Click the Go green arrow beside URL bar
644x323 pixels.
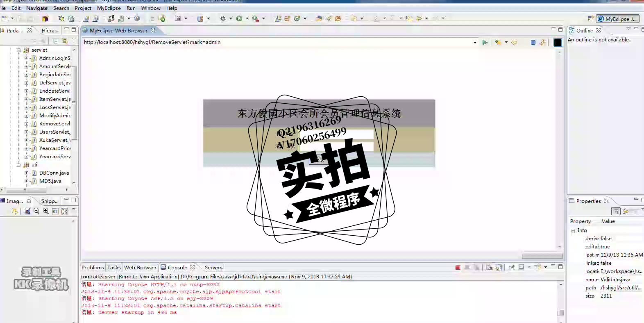[485, 42]
